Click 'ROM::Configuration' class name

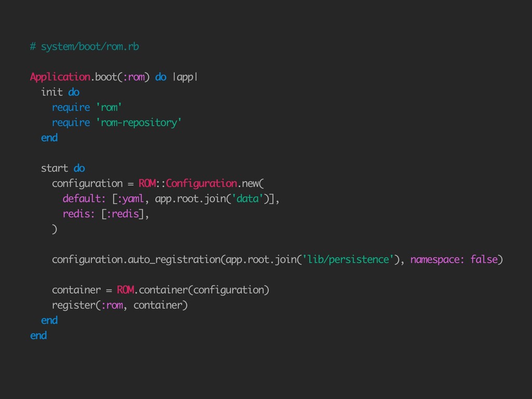click(x=188, y=183)
